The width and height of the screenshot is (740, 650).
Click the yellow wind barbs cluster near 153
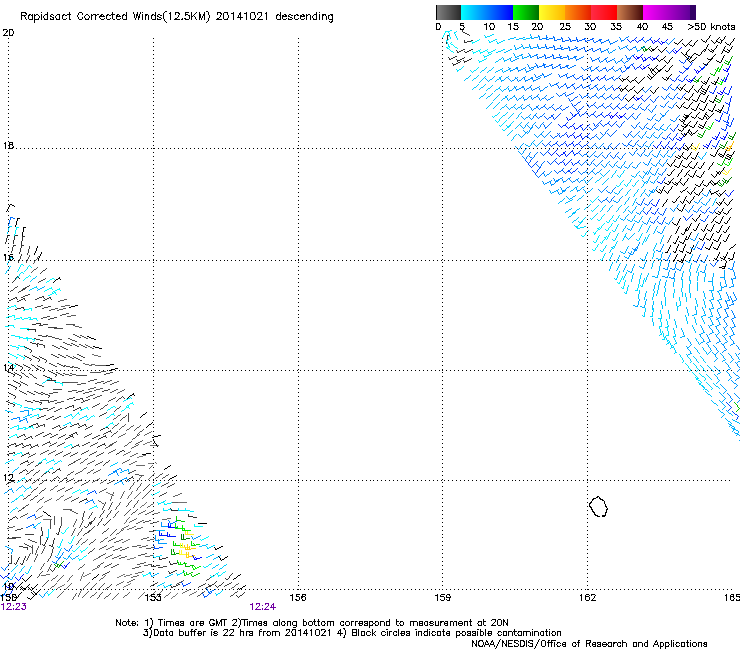point(185,544)
